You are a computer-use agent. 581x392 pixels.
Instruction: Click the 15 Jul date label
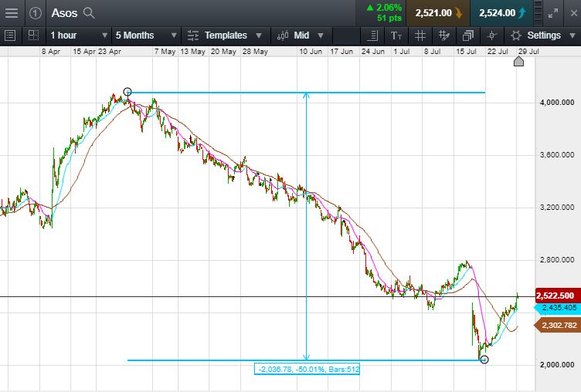466,52
